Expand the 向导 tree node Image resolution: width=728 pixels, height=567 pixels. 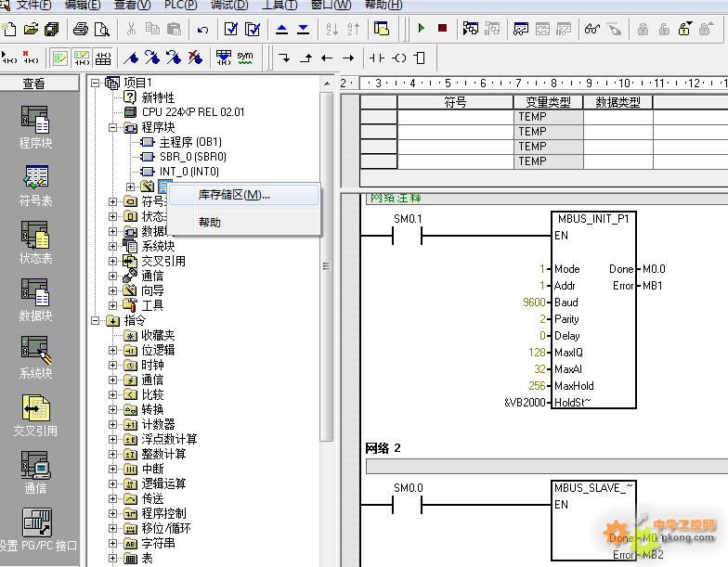[x=112, y=290]
